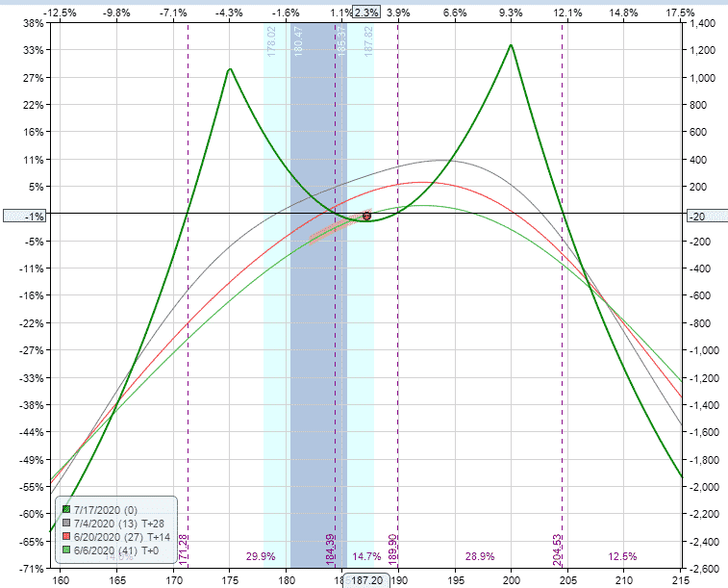Click the light green 6/6/2020 legend square

point(65,550)
